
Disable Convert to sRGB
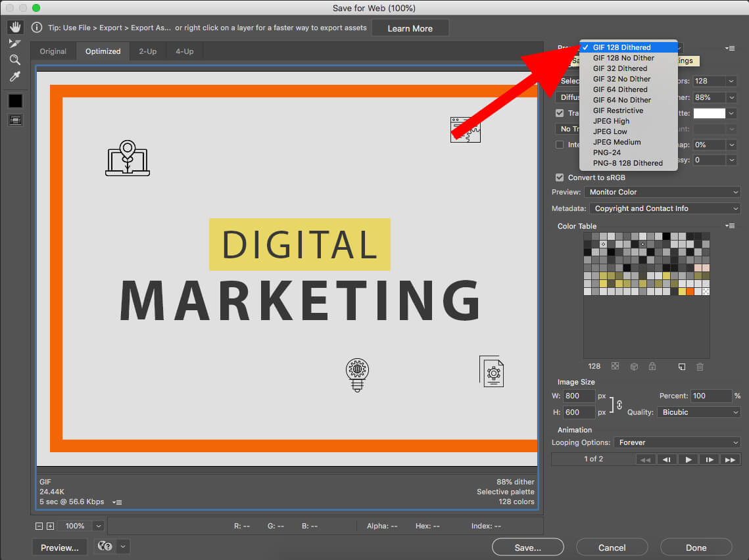click(x=560, y=177)
